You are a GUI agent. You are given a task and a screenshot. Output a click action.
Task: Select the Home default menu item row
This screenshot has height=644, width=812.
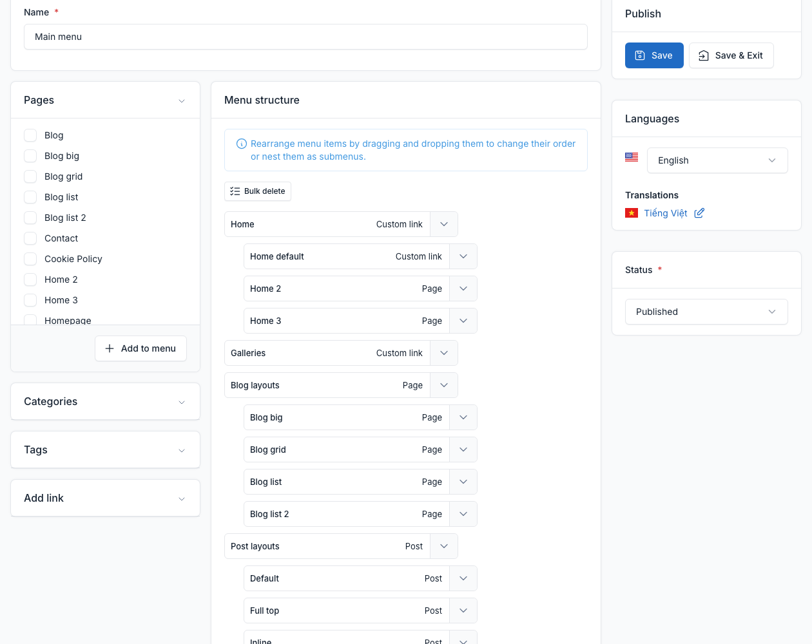click(x=360, y=256)
